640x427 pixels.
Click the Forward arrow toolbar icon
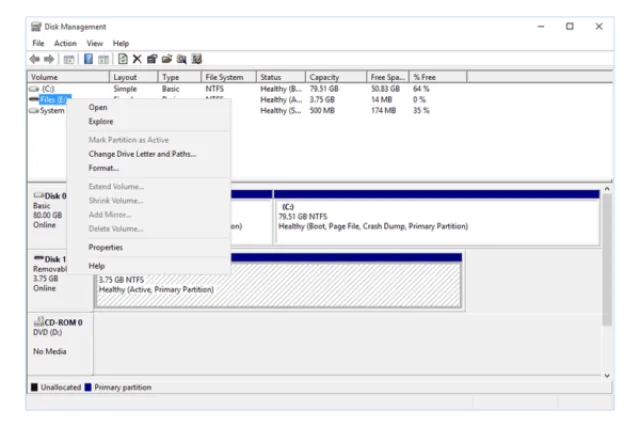(49, 60)
